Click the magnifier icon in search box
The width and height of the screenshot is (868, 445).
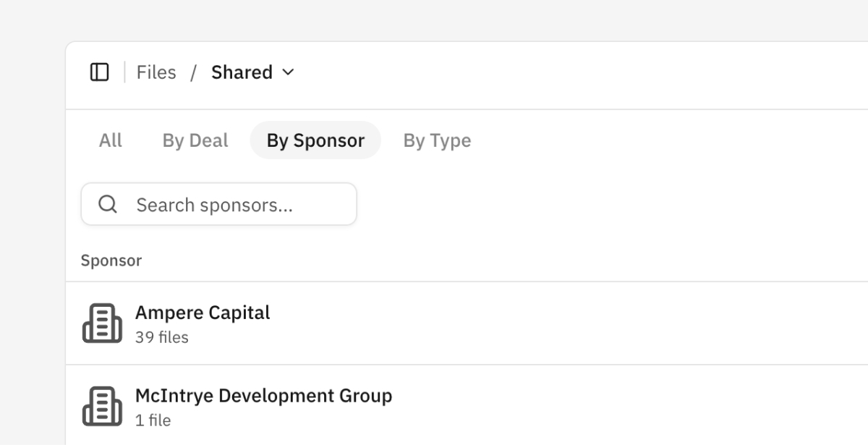coord(108,205)
